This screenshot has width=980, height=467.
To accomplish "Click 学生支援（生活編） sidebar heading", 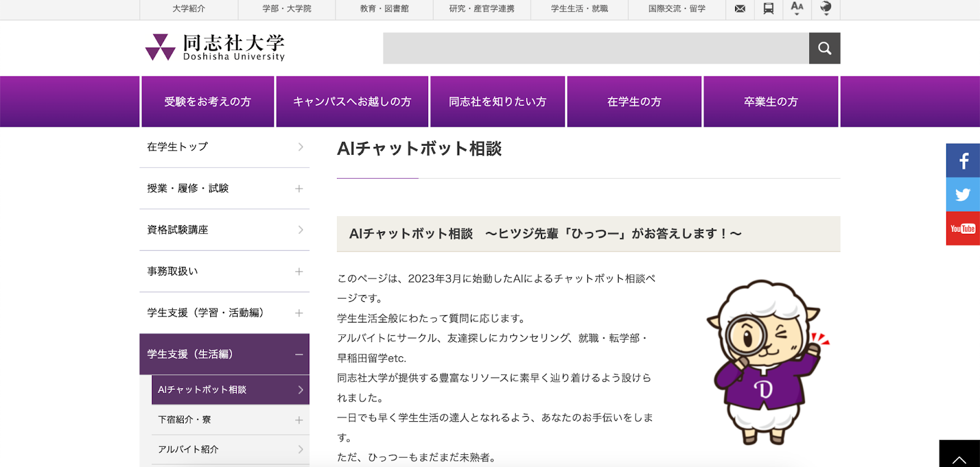I will 190,354.
